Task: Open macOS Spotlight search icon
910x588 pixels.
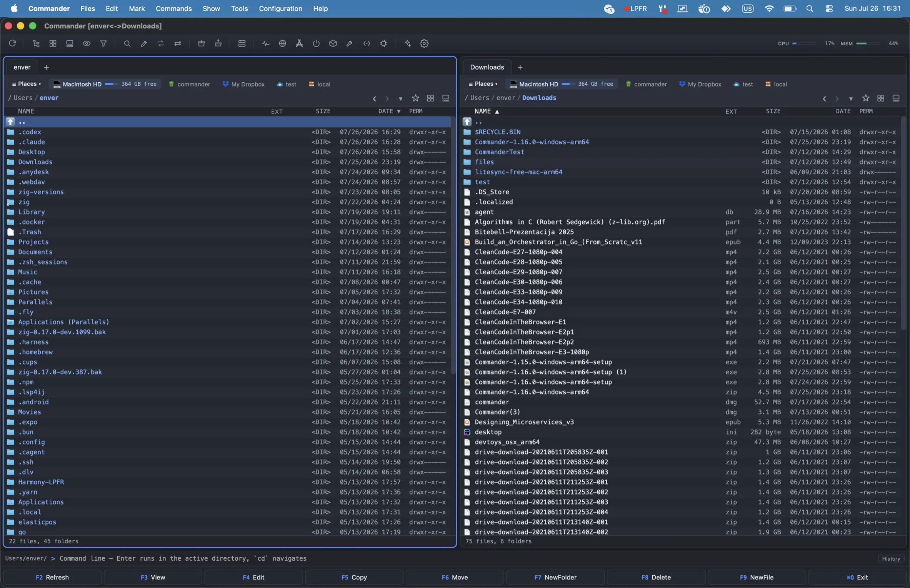Action: (810, 8)
